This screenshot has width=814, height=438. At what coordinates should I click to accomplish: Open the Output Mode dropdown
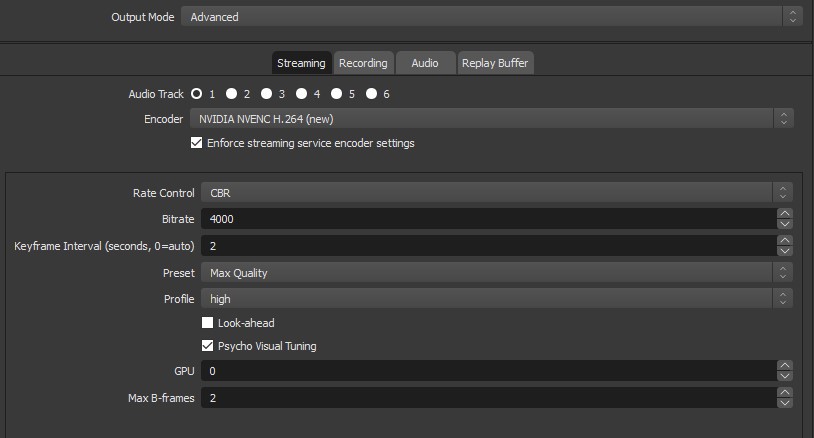(491, 17)
